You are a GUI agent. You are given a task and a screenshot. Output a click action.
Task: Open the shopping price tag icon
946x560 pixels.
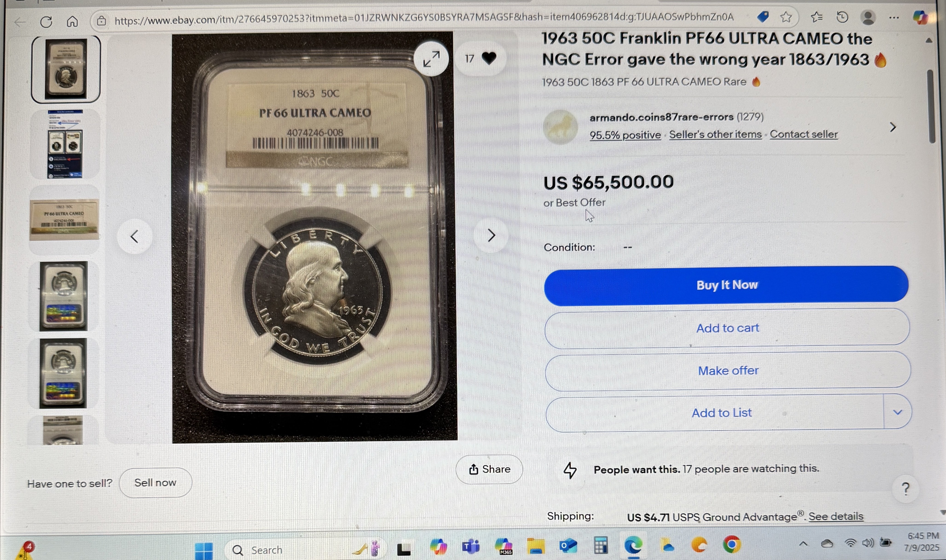click(763, 17)
